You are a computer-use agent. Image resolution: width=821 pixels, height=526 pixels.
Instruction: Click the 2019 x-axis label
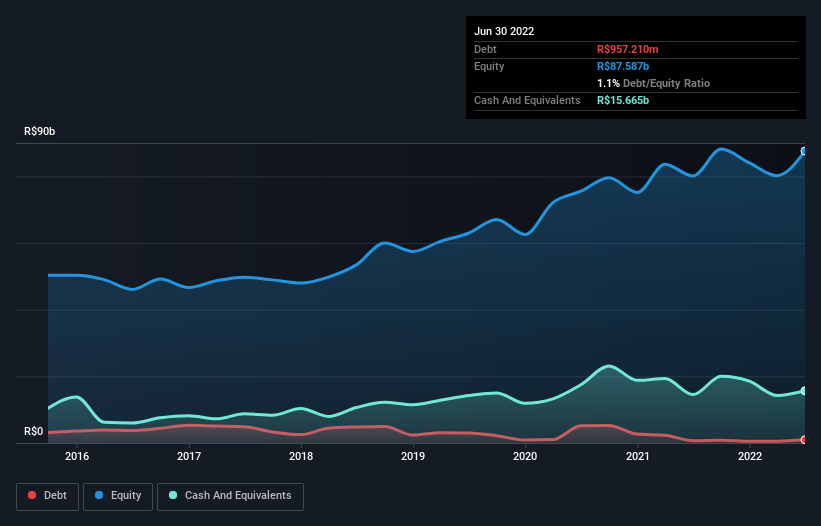pyautogui.click(x=413, y=456)
